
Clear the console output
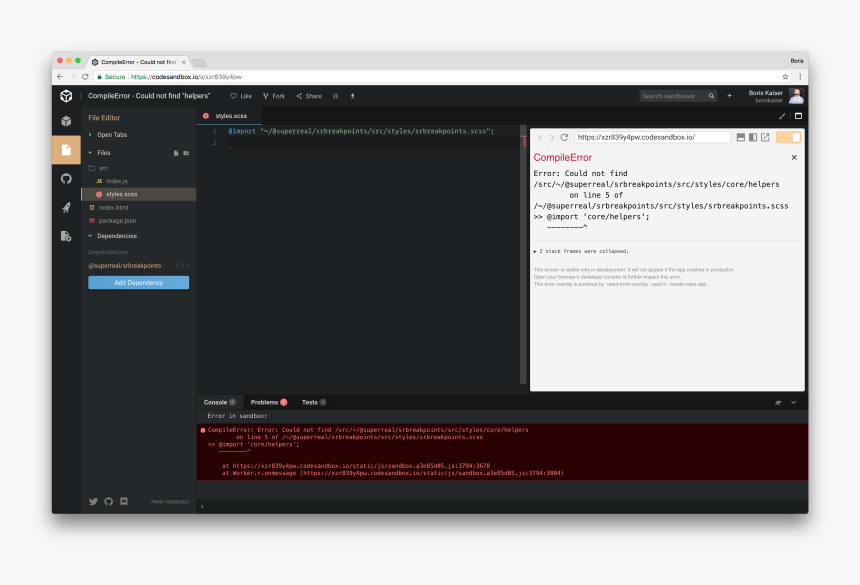tap(778, 402)
